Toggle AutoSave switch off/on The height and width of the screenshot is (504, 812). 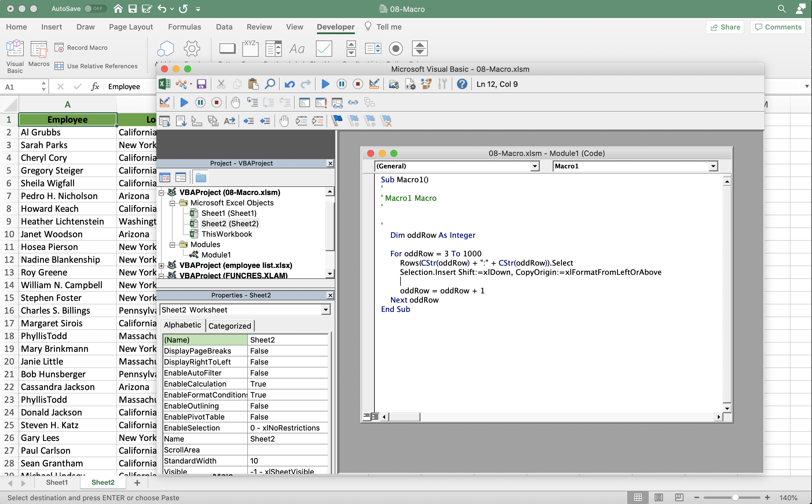click(x=95, y=9)
